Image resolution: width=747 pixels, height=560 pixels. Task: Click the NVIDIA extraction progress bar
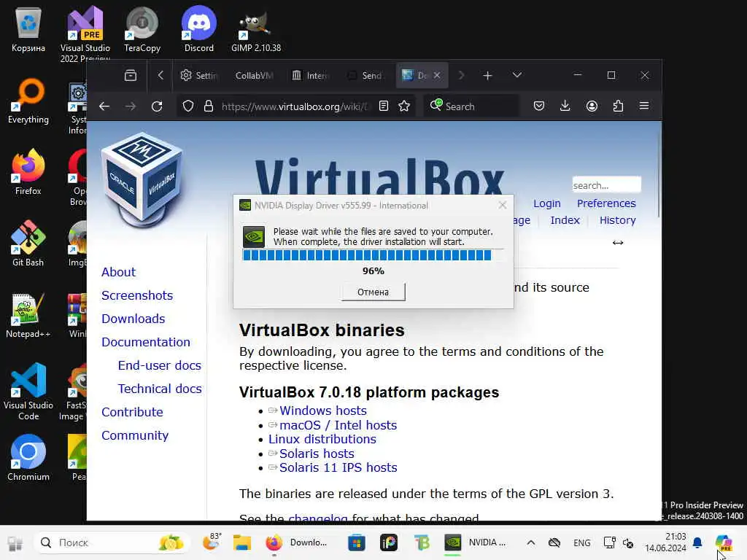click(373, 255)
